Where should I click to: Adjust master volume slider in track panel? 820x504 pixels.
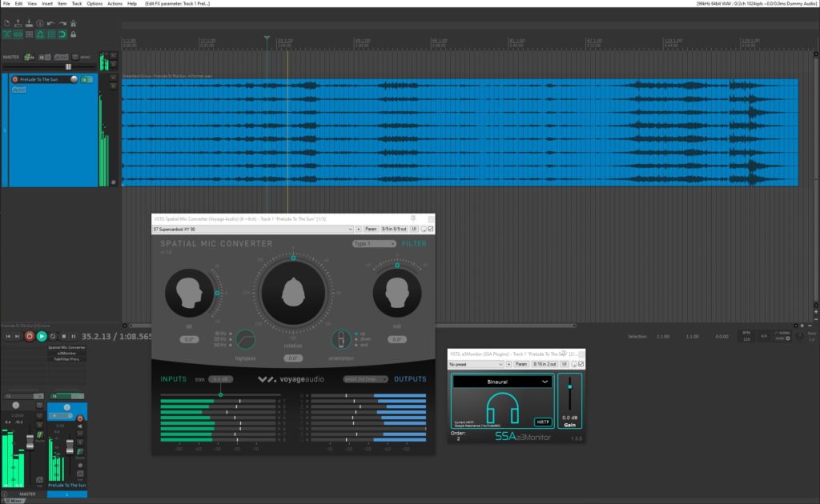[68, 67]
